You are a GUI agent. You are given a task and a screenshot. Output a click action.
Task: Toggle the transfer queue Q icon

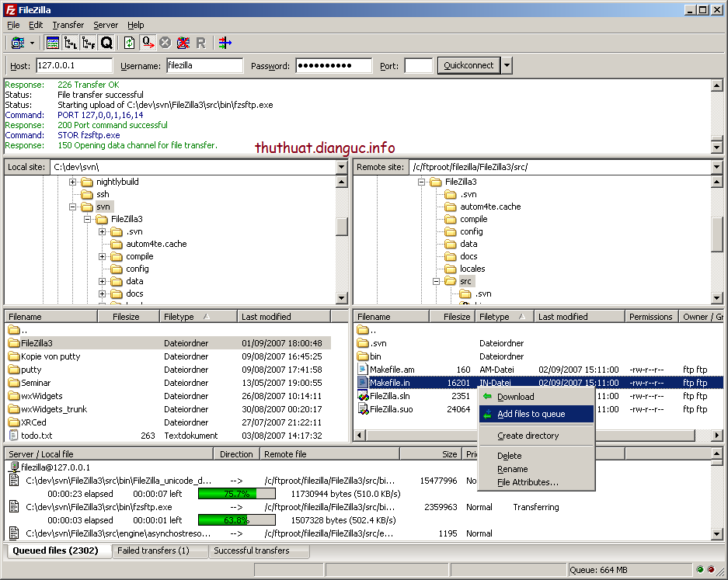[106, 43]
